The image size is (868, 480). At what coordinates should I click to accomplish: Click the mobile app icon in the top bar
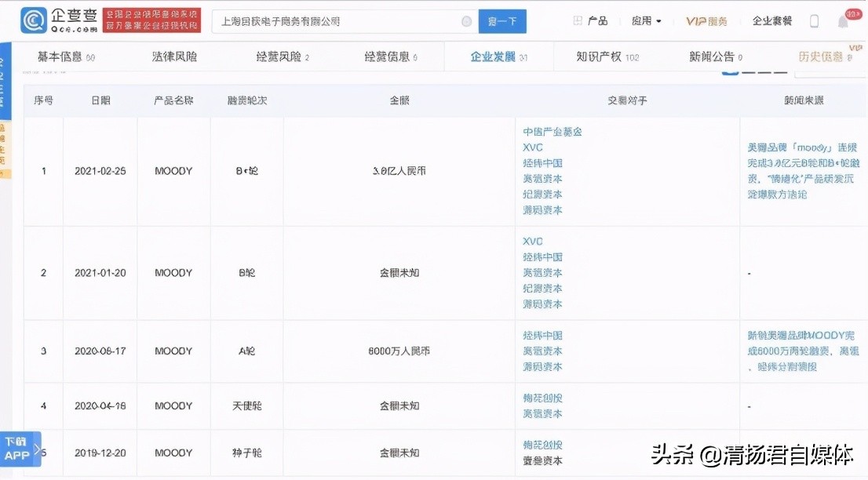click(x=814, y=21)
